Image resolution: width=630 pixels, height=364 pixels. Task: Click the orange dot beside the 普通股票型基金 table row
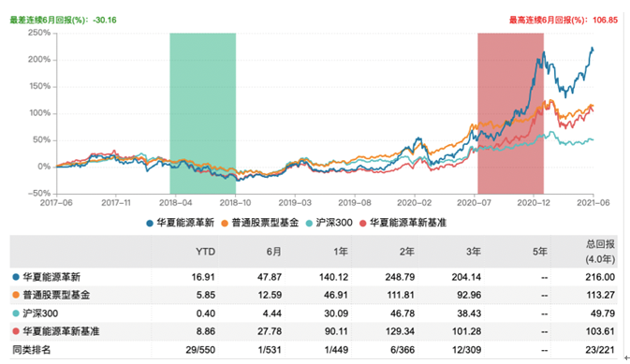pyautogui.click(x=16, y=295)
